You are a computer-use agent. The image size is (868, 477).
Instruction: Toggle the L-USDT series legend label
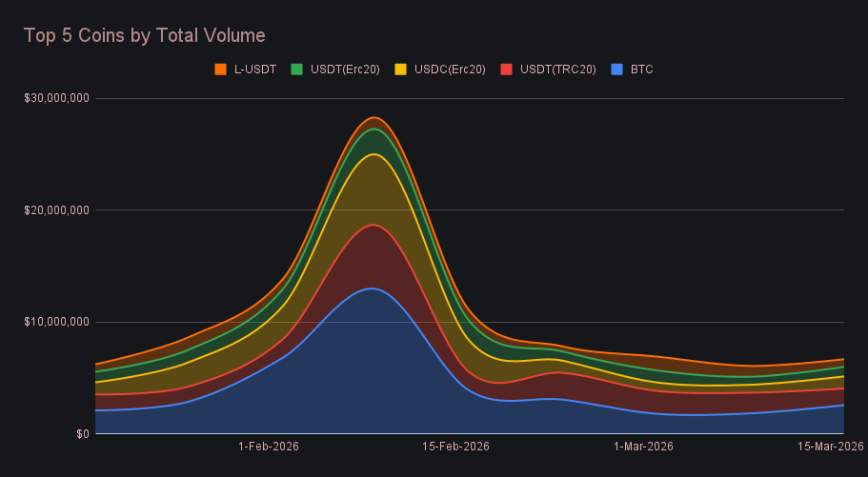pyautogui.click(x=254, y=70)
